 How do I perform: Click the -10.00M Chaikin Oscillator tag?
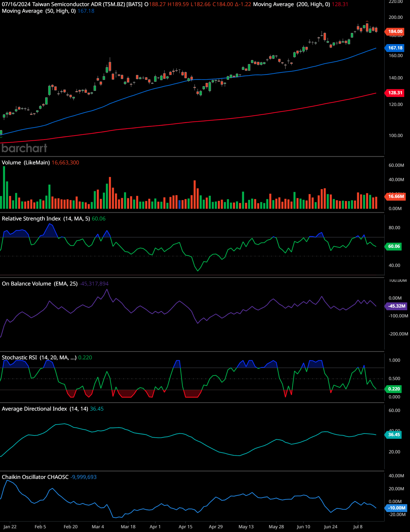pyautogui.click(x=396, y=508)
